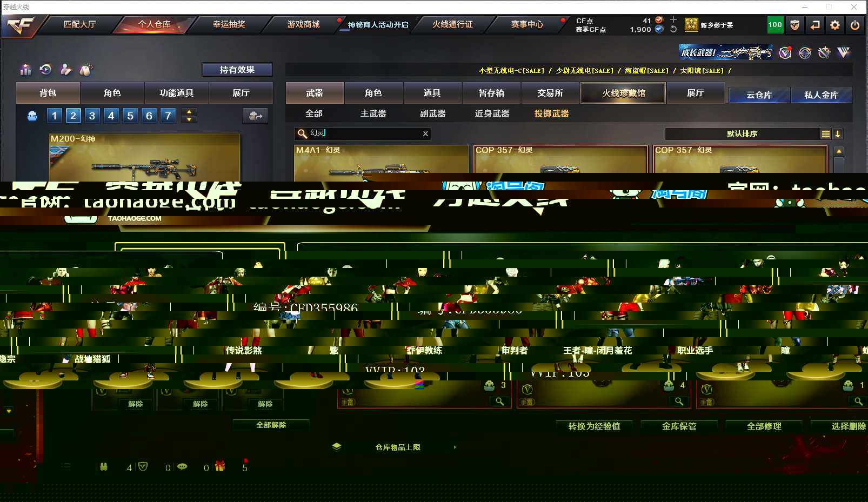Select bag slot 2

[x=74, y=116]
